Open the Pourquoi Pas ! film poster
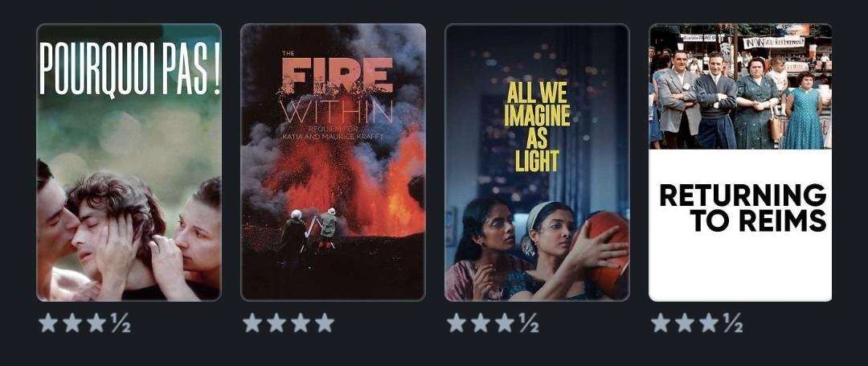The height and width of the screenshot is (366, 868). 129,162
